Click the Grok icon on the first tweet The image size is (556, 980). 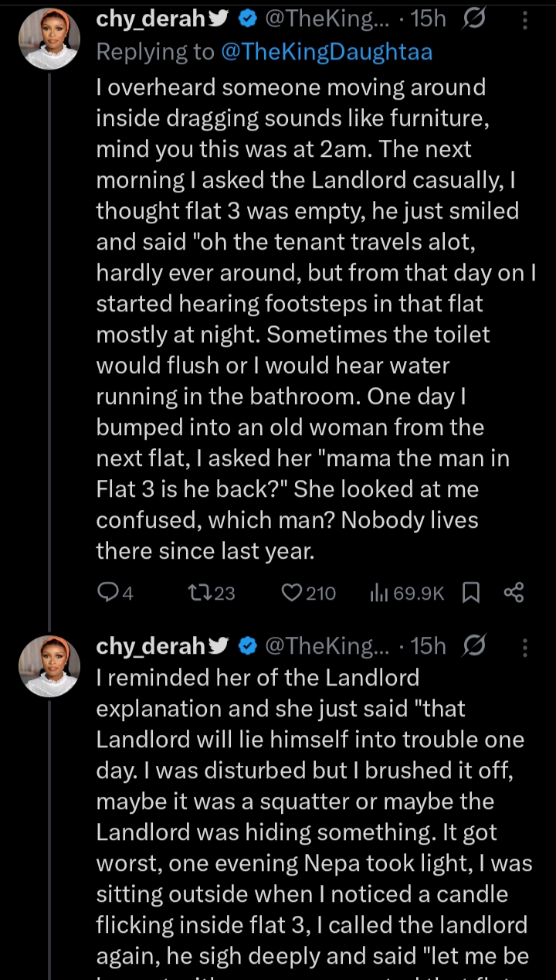(473, 20)
